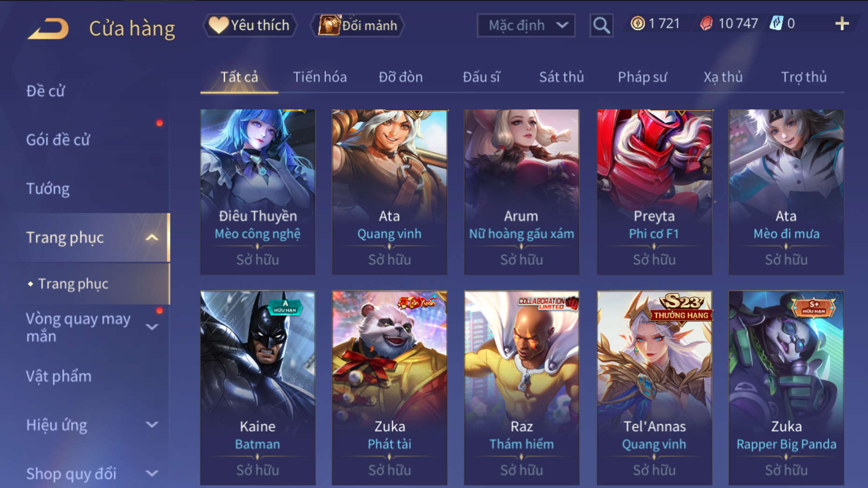Open Gói đề cử in sidebar
Image resolution: width=868 pixels, height=488 pixels.
pyautogui.click(x=57, y=140)
